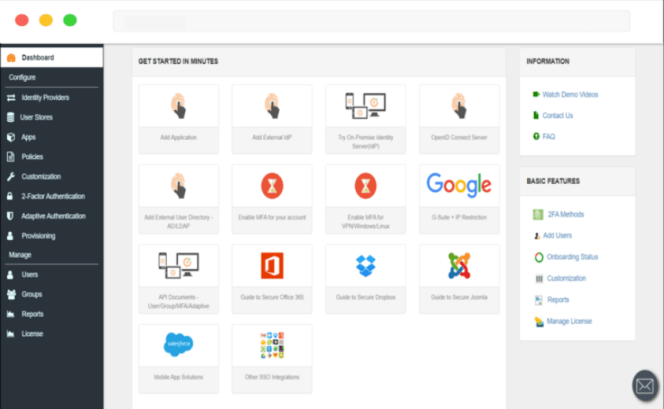Click the Joomla logo

tap(459, 265)
